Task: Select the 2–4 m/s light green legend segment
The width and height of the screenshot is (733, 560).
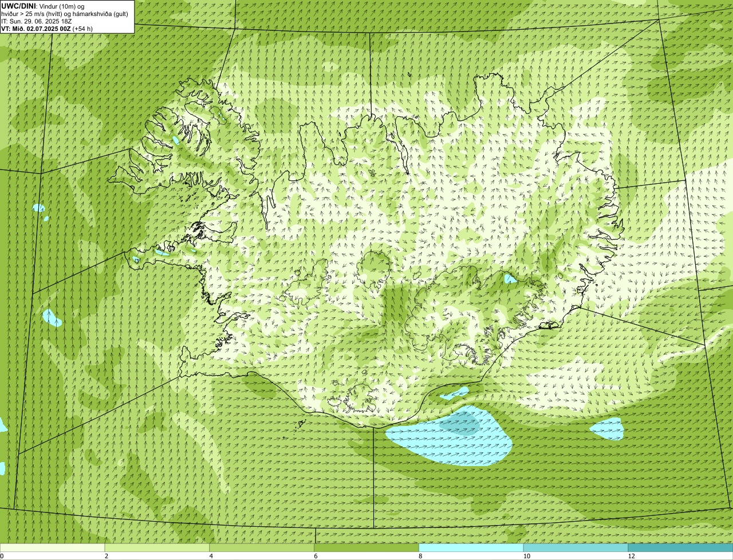Action: click(x=157, y=547)
